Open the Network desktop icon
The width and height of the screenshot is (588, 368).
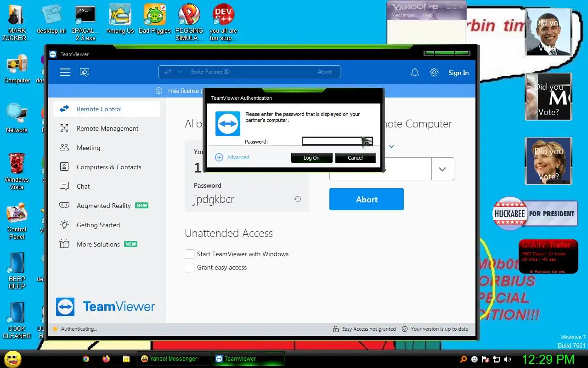pos(17,119)
